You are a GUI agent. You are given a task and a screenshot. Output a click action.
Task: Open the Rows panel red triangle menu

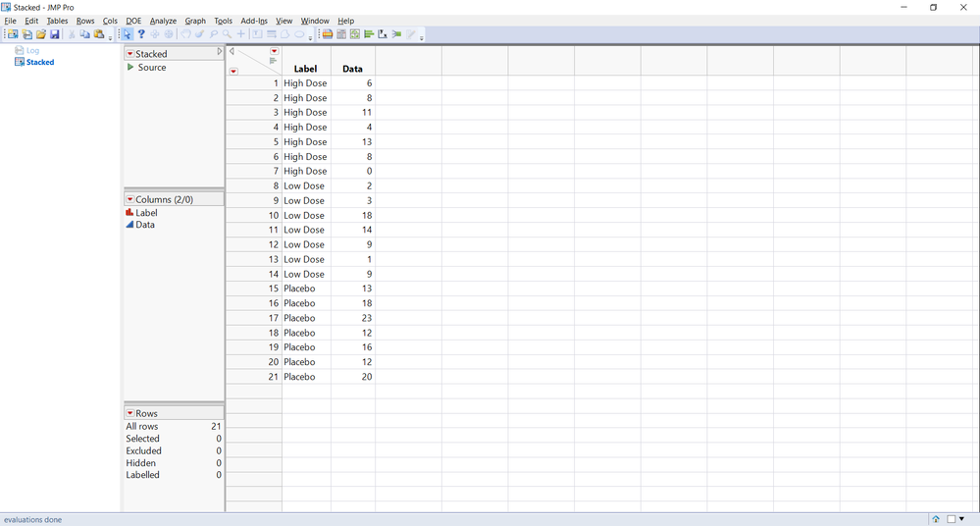point(130,413)
